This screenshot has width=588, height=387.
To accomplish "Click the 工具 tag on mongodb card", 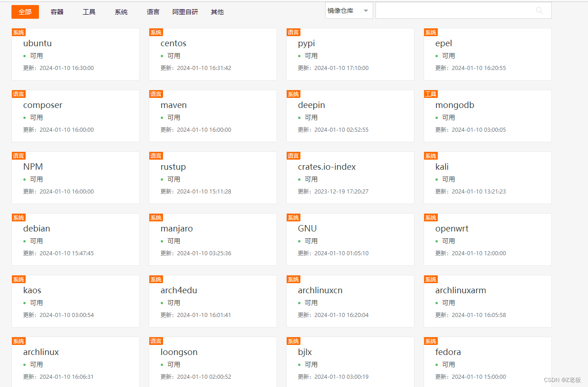I will click(431, 94).
